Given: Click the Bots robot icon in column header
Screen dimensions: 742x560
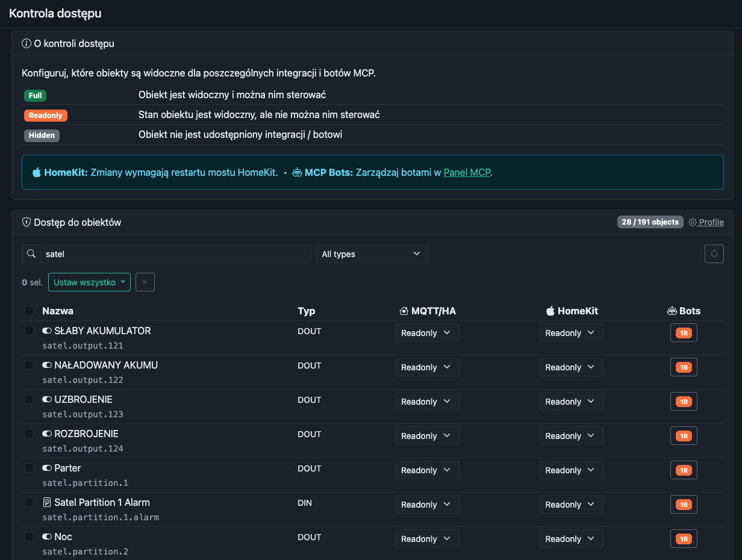Looking at the screenshot, I should tap(672, 311).
